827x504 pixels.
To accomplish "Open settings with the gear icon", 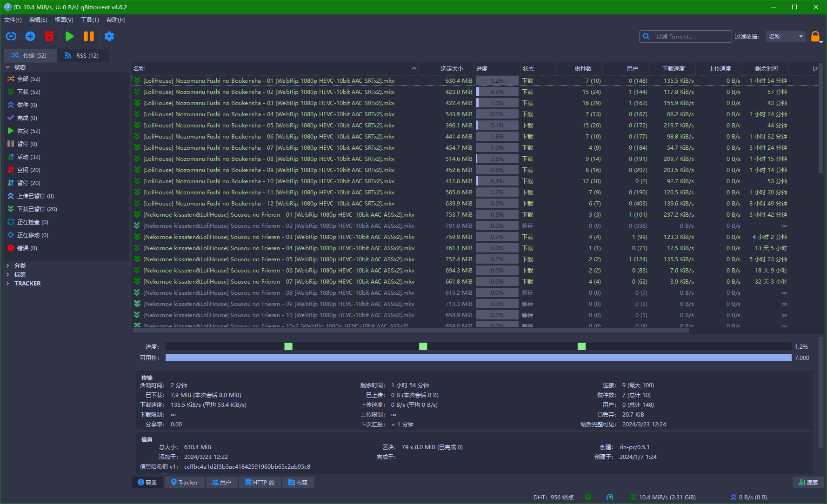I will pyautogui.click(x=109, y=36).
